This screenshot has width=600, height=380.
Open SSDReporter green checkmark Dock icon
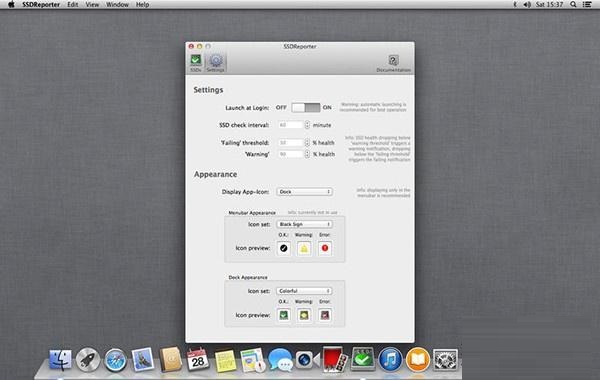click(362, 359)
